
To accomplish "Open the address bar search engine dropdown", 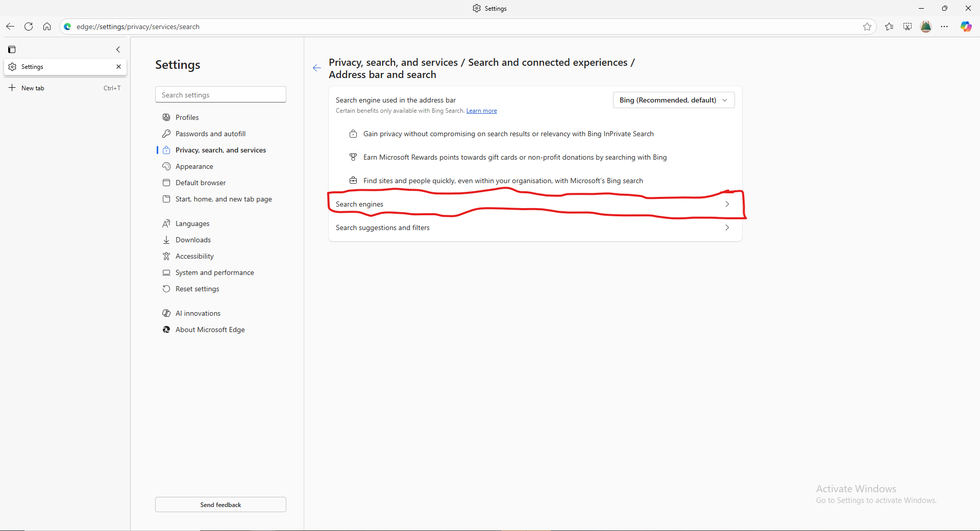I will click(x=673, y=100).
